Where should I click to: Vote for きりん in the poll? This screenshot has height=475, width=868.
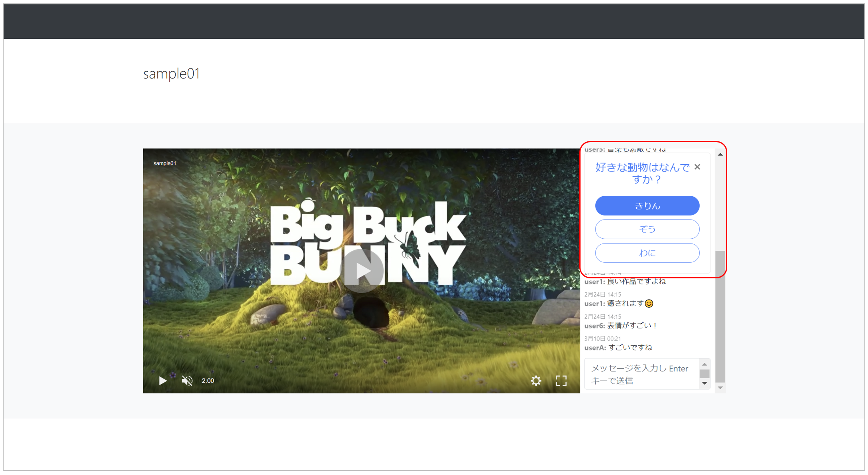coord(647,206)
